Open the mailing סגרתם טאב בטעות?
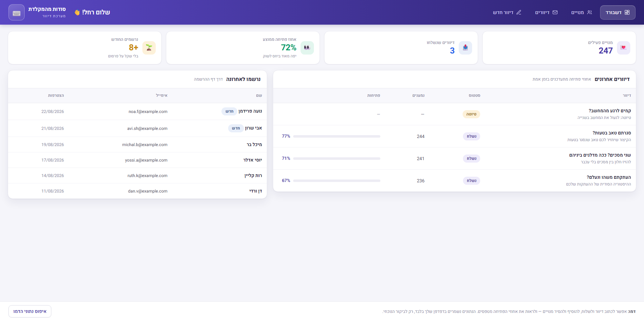 (x=612, y=133)
